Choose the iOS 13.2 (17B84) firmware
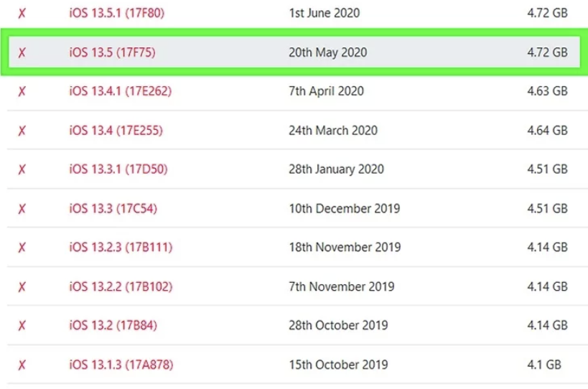 pos(113,326)
